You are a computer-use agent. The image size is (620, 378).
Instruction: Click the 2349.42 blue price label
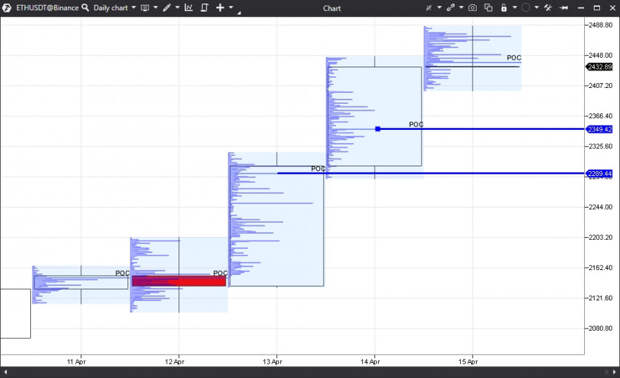point(599,129)
